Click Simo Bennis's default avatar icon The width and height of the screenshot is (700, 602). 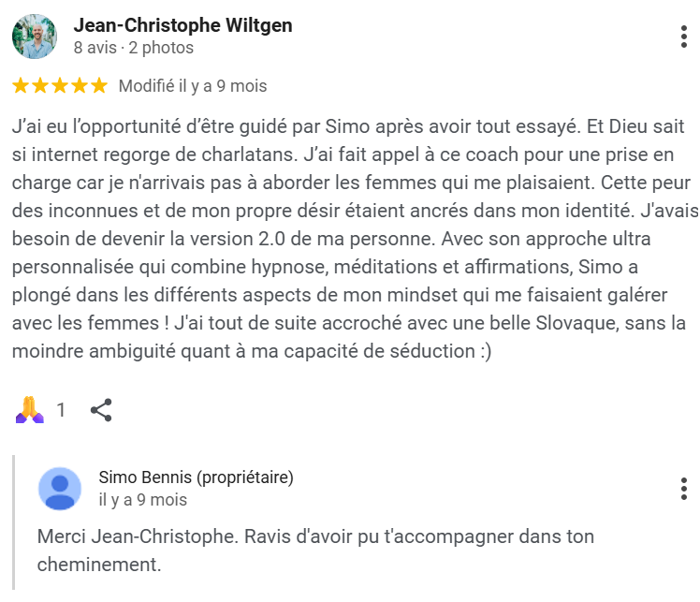click(x=60, y=489)
